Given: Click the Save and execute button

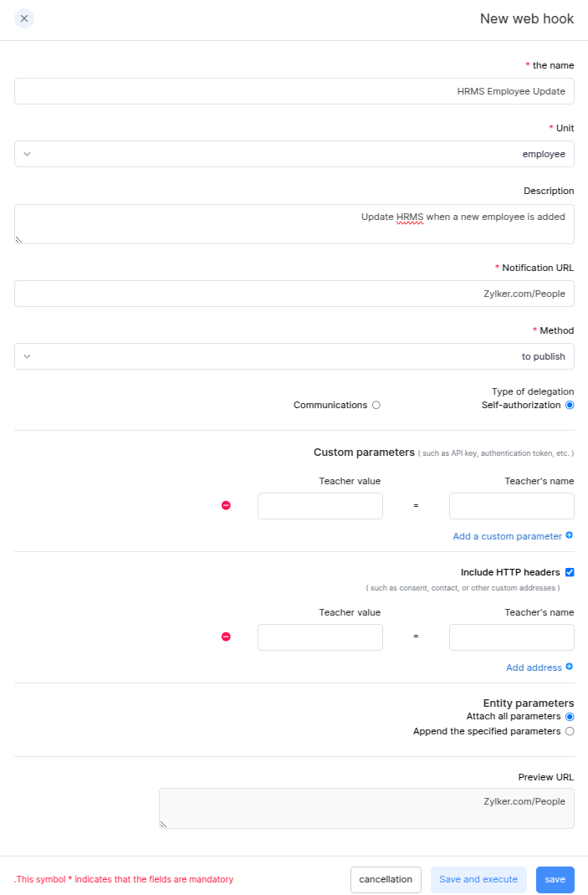Looking at the screenshot, I should [x=478, y=879].
